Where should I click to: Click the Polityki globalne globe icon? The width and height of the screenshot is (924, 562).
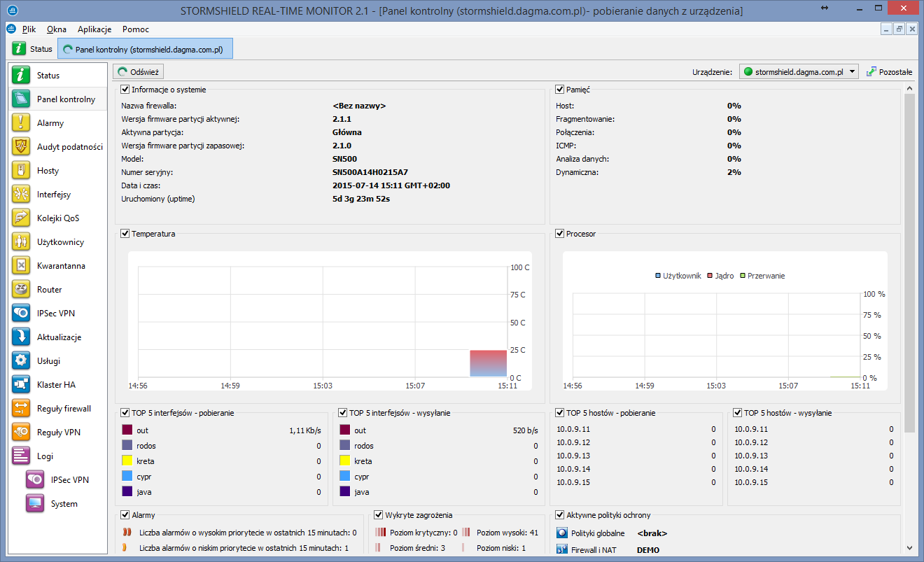[x=561, y=533]
